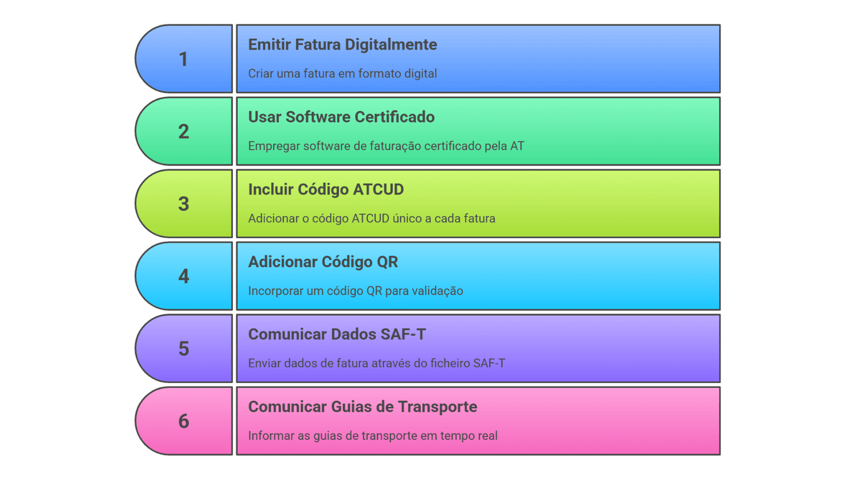
Task: Select the 'Adicionar o código ATCUD único' text
Action: pyautogui.click(x=372, y=219)
